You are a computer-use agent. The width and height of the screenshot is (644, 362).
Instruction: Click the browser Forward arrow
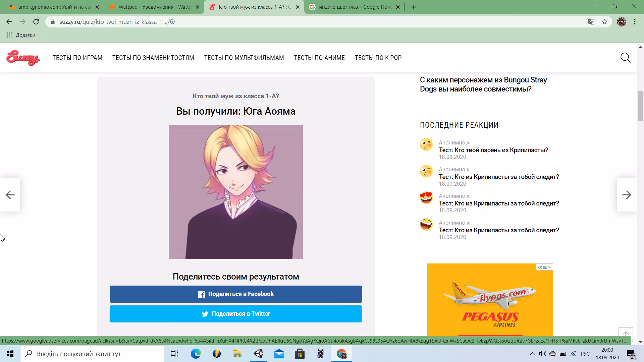[22, 22]
